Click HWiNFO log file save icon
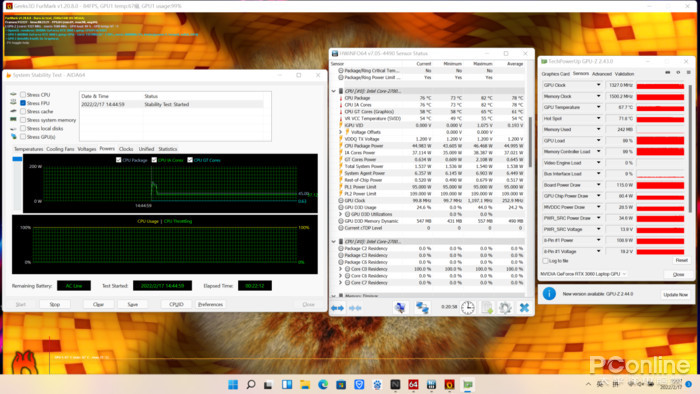Screen dimensions: 700x394 [x=487, y=307]
